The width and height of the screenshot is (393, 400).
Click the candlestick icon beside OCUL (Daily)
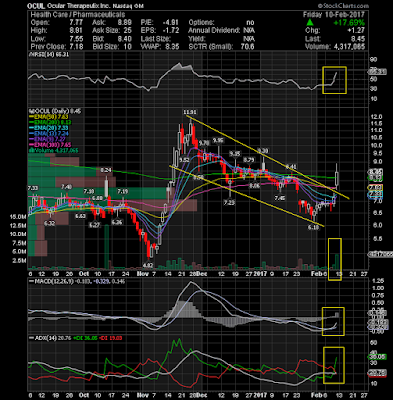click(30, 111)
